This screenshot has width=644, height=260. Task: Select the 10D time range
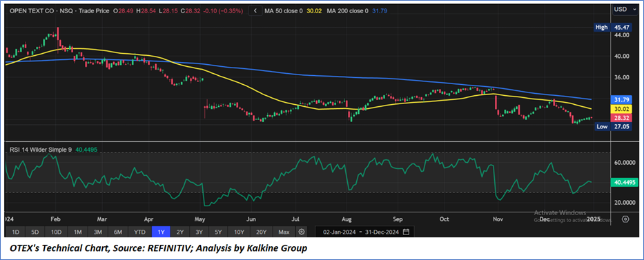coord(57,232)
